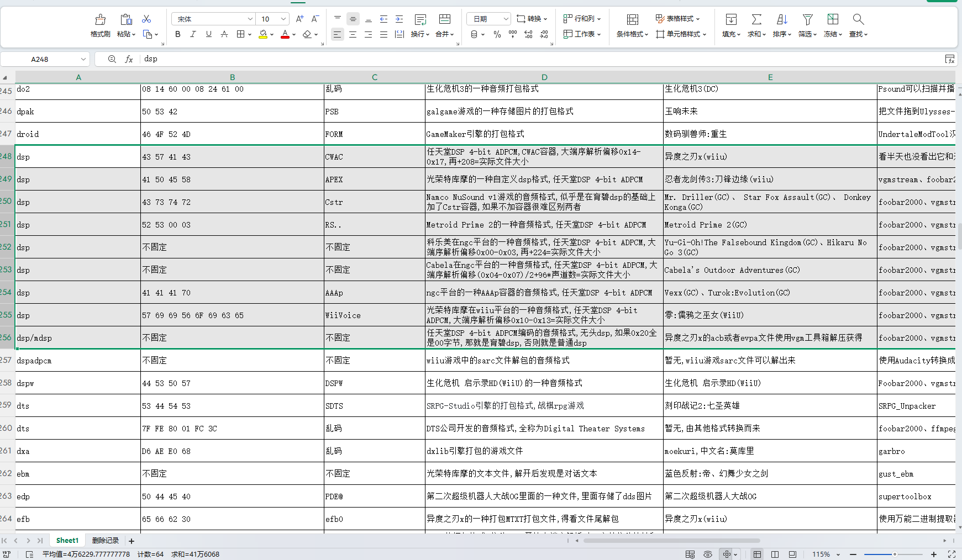Apply percent style format
Screen dimensions: 962x560
(x=497, y=34)
